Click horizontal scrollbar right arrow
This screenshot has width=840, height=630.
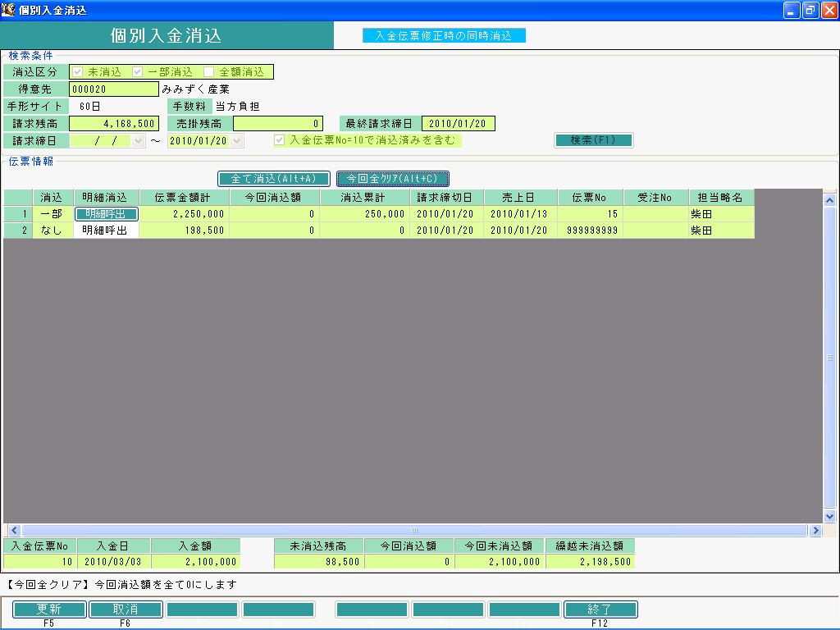click(x=815, y=531)
